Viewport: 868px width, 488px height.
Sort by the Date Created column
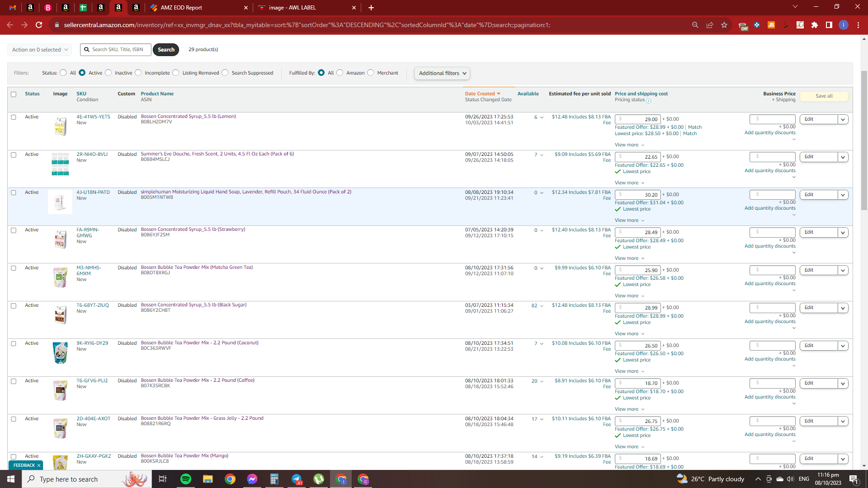point(482,94)
